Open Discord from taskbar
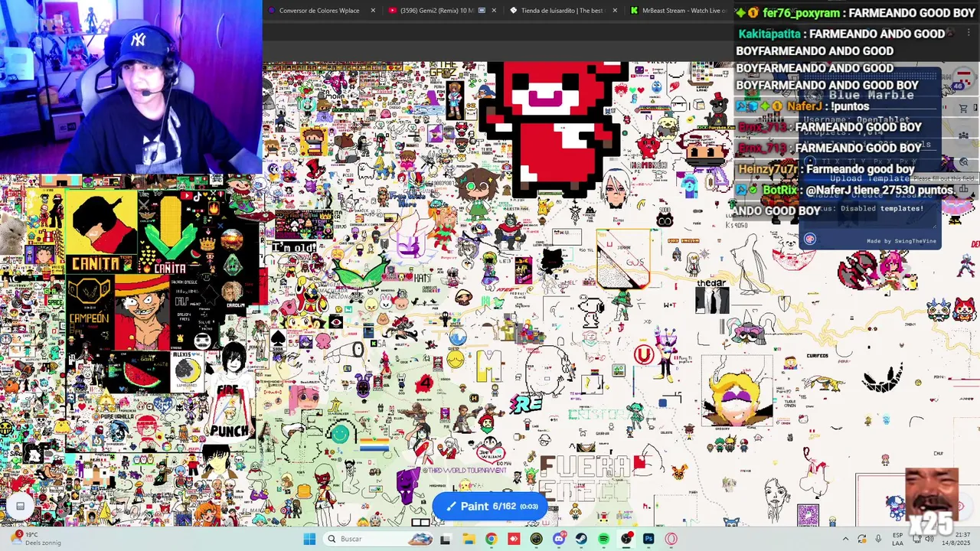Screen dimensions: 980x551 coord(559,539)
